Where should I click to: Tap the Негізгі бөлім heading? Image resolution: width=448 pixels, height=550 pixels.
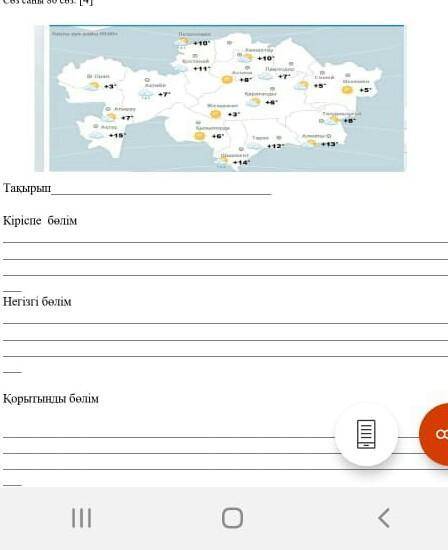(37, 302)
